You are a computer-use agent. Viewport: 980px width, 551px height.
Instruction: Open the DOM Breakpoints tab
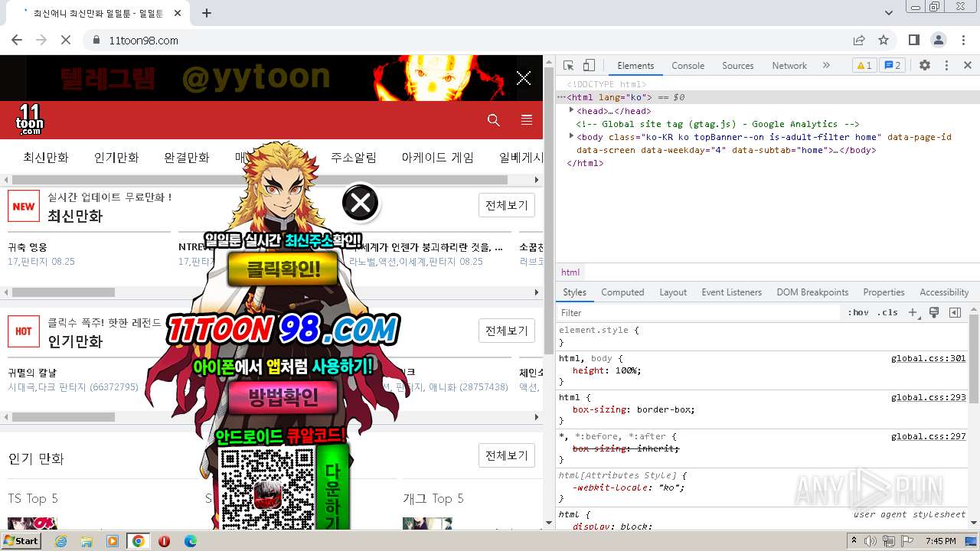click(812, 292)
